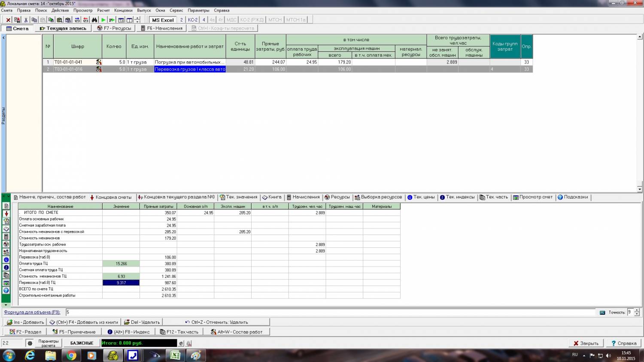Screen dimensions: 644x362
Task: Click the Ctrl+Z - Отменить: Удалить button
Action: coord(216,322)
